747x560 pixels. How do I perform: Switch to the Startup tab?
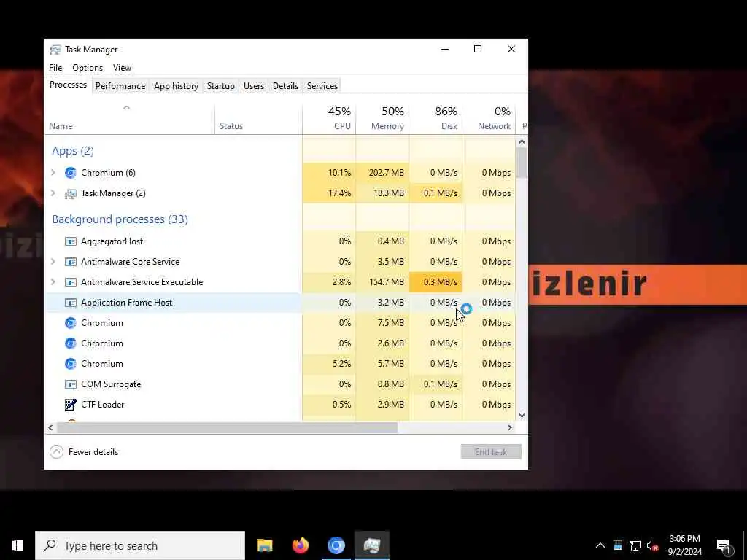click(220, 86)
